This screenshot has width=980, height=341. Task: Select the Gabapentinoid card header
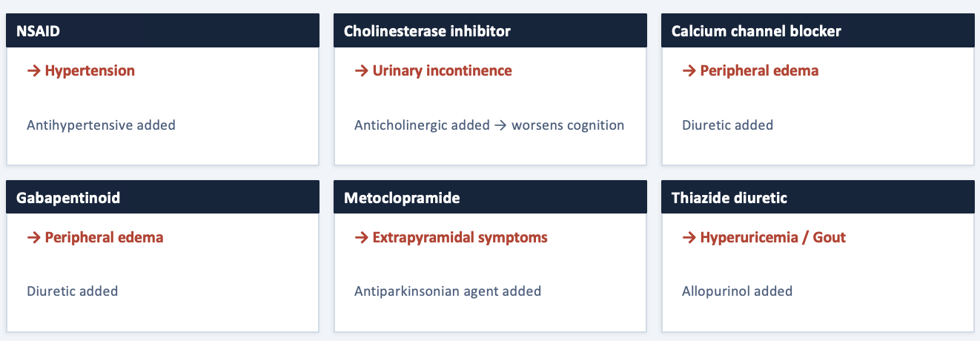[162, 198]
